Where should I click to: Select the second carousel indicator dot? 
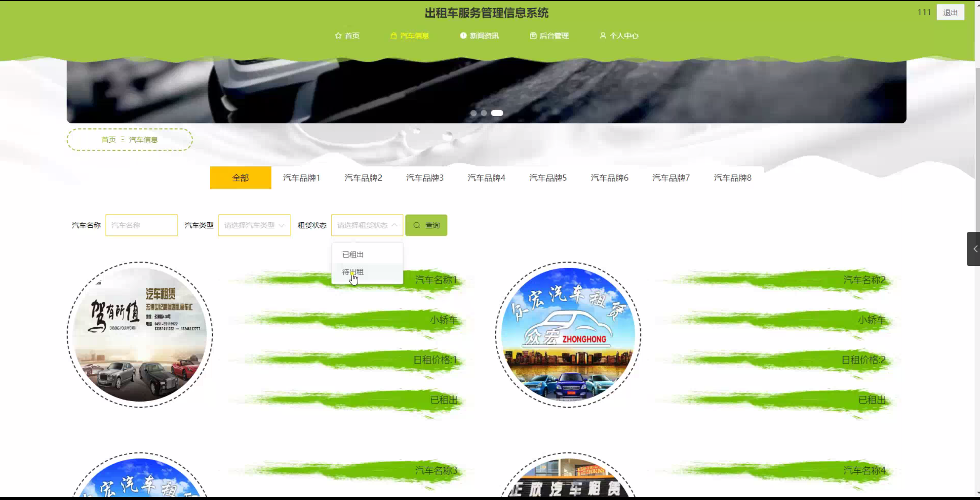(x=484, y=113)
